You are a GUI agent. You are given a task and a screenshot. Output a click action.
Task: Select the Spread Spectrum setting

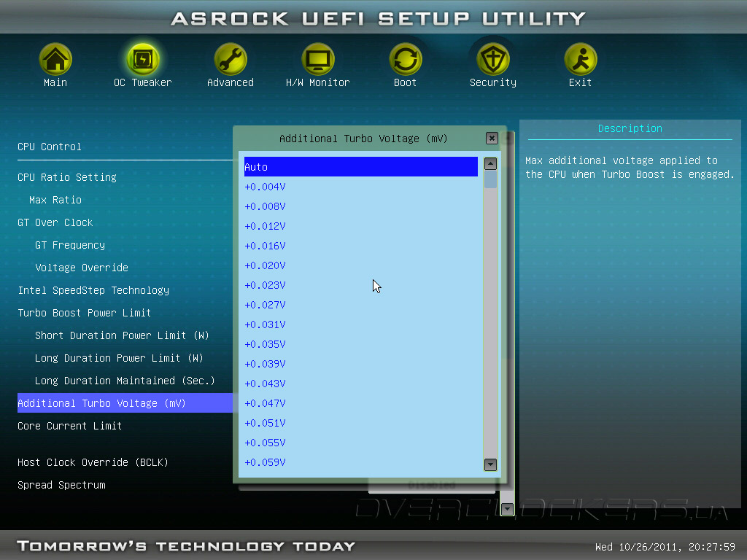point(61,485)
